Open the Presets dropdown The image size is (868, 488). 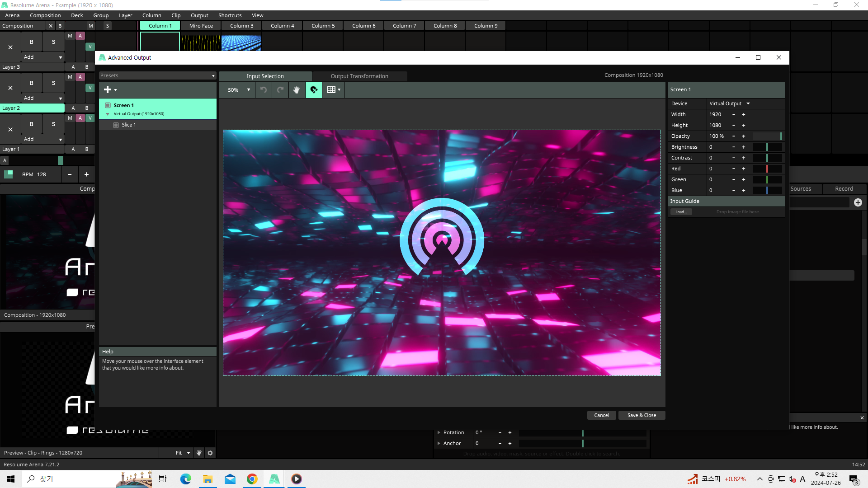point(157,75)
